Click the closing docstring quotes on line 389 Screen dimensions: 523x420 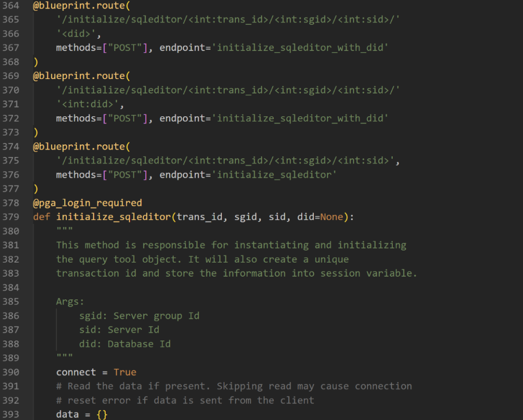tap(64, 356)
